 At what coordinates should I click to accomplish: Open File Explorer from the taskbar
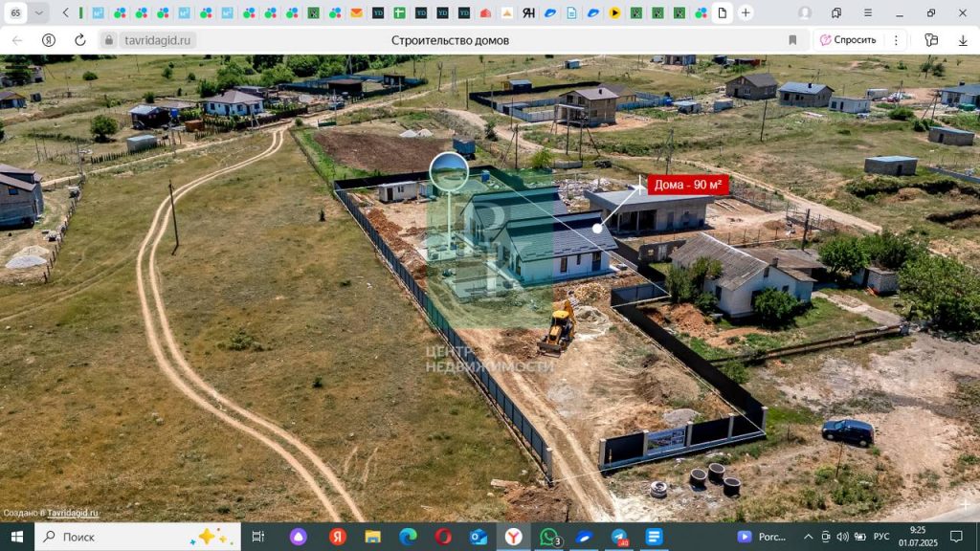pos(372,537)
